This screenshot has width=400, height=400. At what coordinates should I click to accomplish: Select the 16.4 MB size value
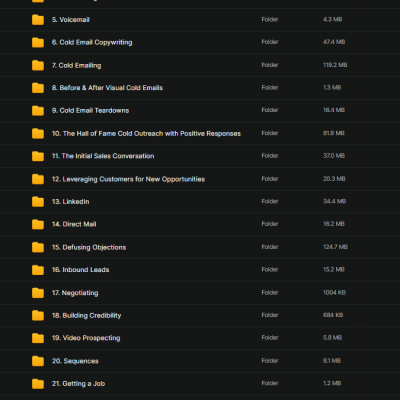tap(334, 110)
